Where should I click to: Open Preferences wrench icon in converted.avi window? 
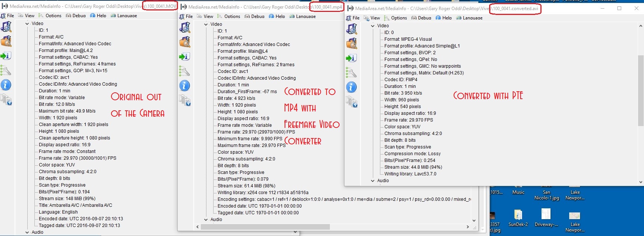pos(352,73)
